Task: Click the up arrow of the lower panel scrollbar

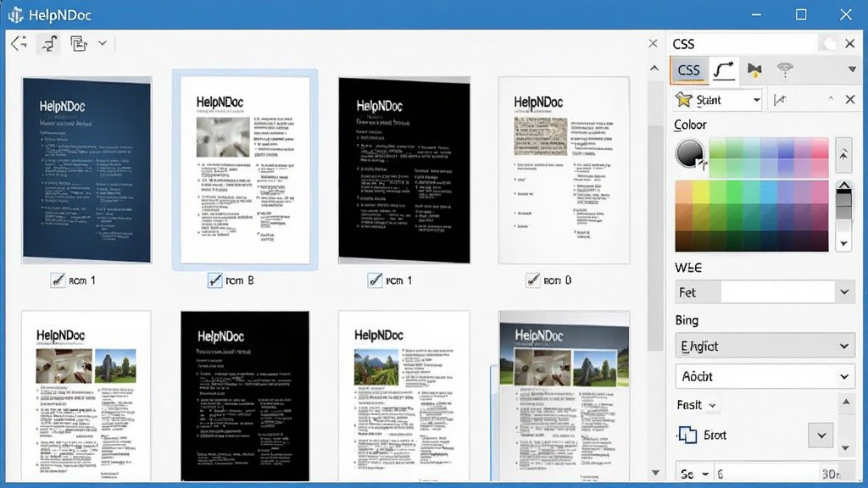Action: [846, 402]
